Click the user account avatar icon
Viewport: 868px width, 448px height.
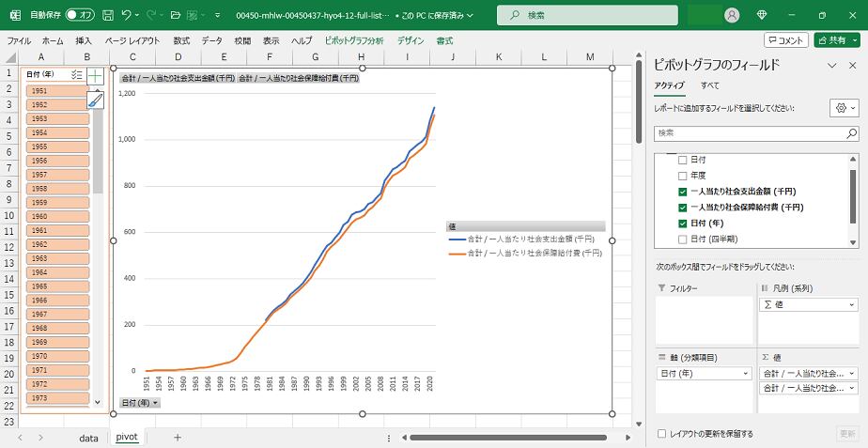click(x=732, y=16)
